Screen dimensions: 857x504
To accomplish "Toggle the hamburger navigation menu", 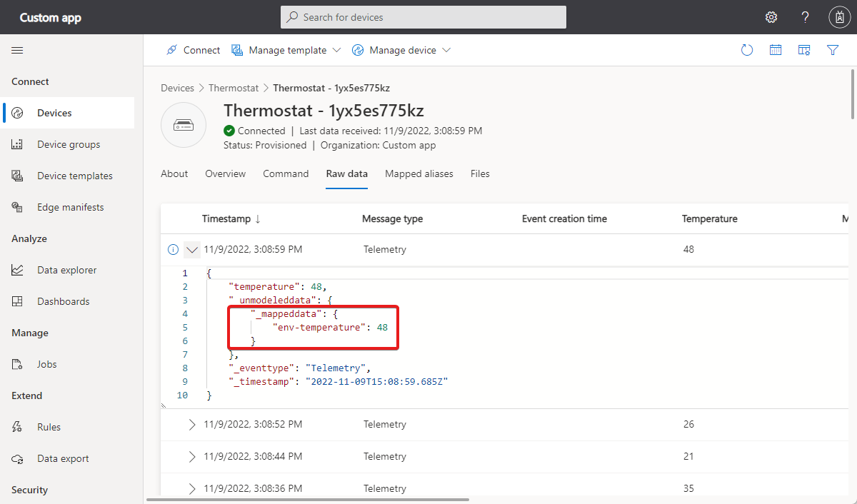I will tap(17, 50).
